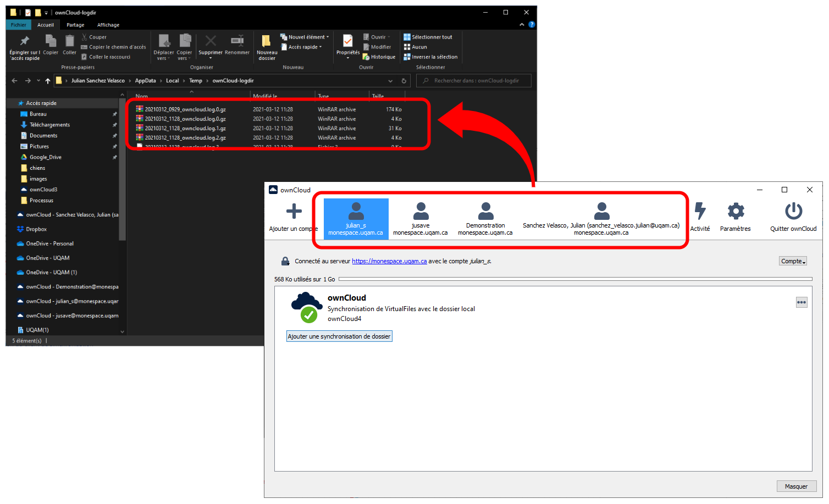
Task: Open ownCloud - jusave@monespace in sidebar
Action: 72,315
